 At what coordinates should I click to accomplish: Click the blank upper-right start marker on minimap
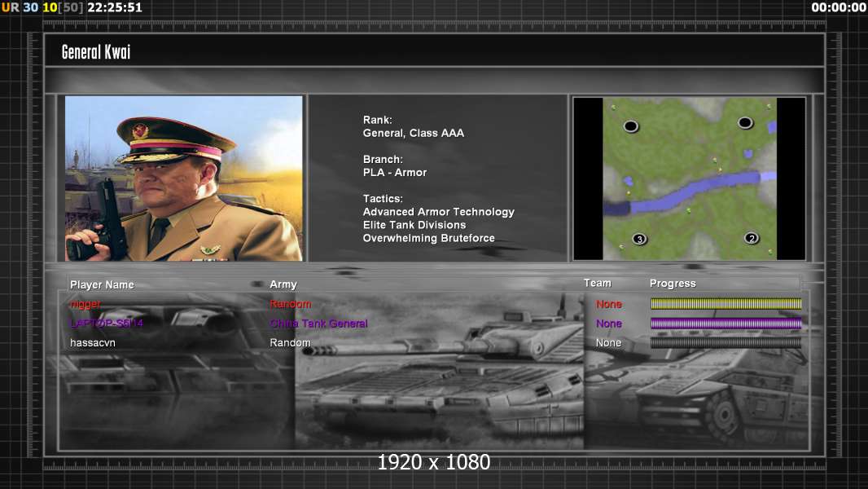pyautogui.click(x=745, y=122)
